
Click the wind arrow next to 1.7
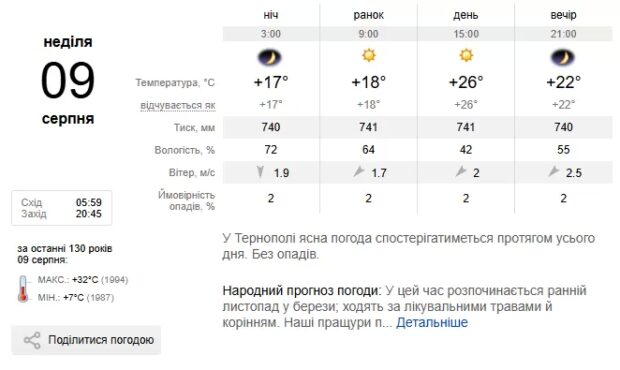(358, 172)
